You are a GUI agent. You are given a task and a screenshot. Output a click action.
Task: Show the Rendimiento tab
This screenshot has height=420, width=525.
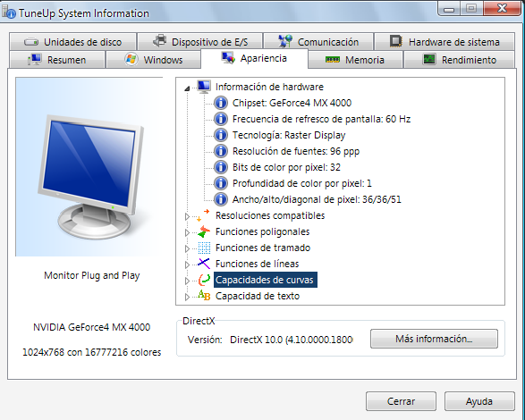[460, 60]
